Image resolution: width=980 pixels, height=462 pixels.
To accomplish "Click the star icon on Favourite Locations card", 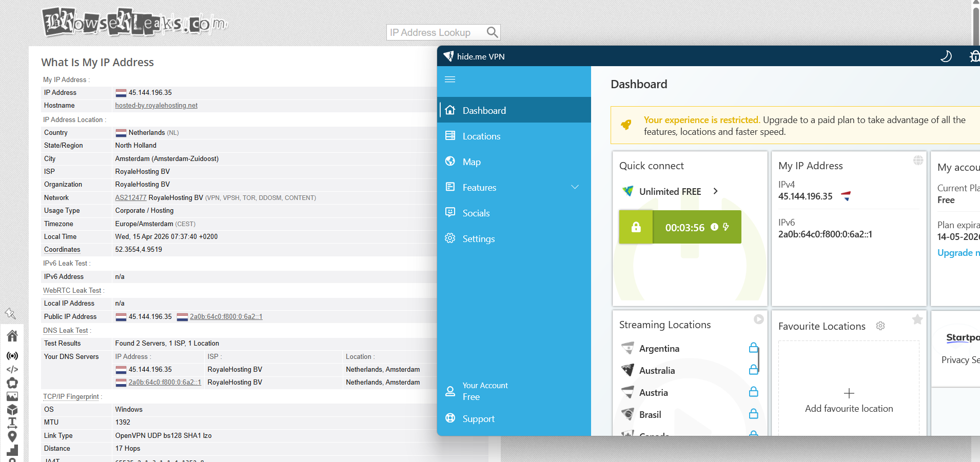I will [x=917, y=320].
